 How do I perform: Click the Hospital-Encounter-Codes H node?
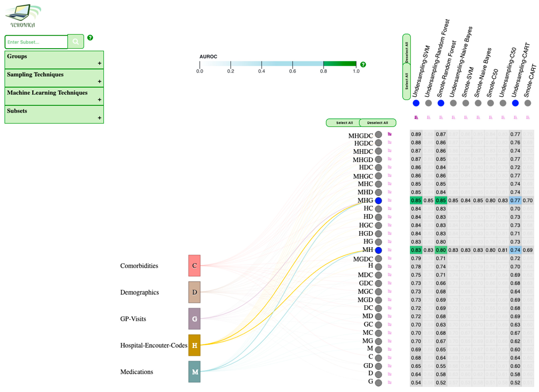pyautogui.click(x=194, y=345)
